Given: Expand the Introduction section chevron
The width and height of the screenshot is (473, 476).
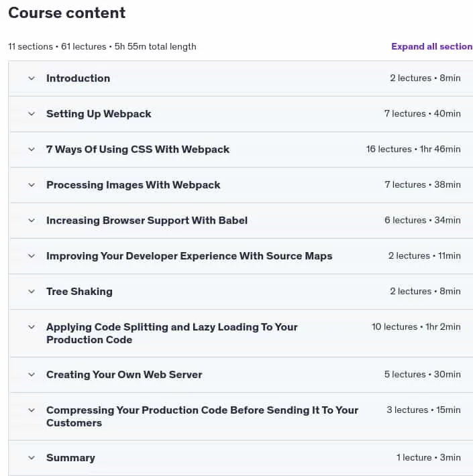Looking at the screenshot, I should (x=32, y=78).
